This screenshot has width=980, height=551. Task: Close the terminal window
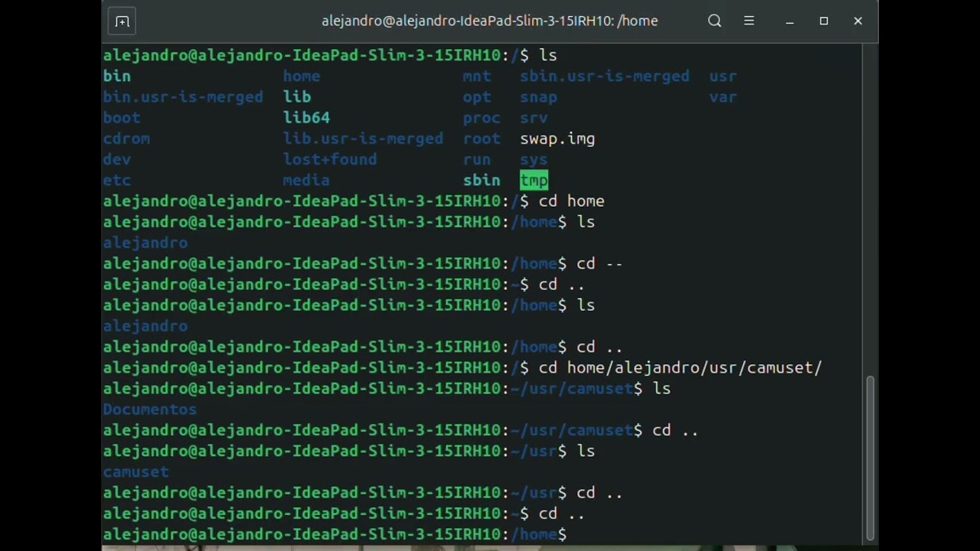[858, 21]
